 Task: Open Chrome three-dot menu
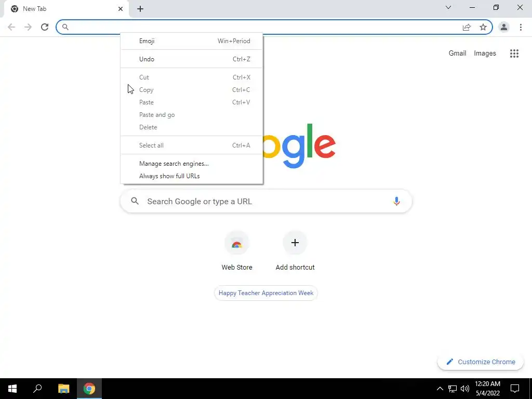[x=521, y=27]
